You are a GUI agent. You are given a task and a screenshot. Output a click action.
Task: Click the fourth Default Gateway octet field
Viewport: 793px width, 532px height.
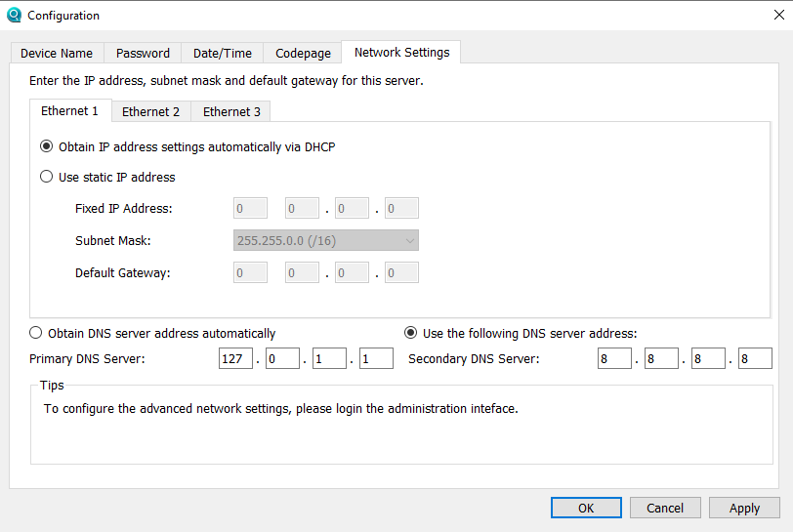click(401, 272)
